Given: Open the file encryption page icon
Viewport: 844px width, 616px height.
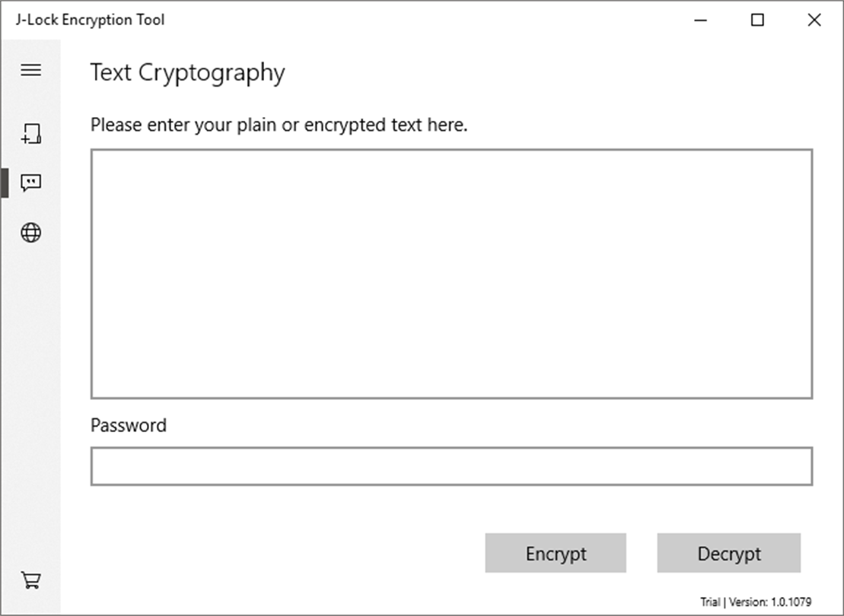Looking at the screenshot, I should [x=30, y=135].
